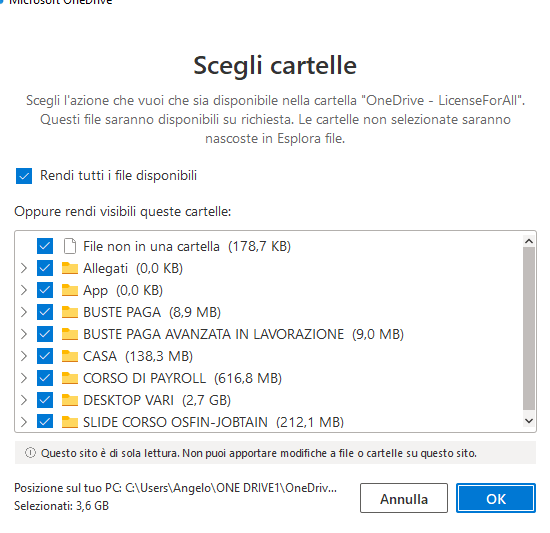Expand the CORSO DI PAYROLL folder
The width and height of the screenshot is (550, 533).
(24, 378)
